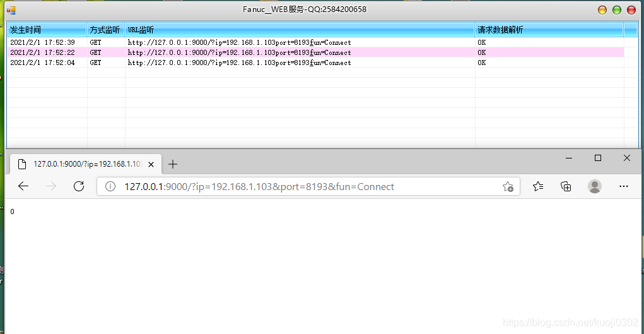
Task: Click the URL in the 17:52:22 row
Action: tap(240, 52)
